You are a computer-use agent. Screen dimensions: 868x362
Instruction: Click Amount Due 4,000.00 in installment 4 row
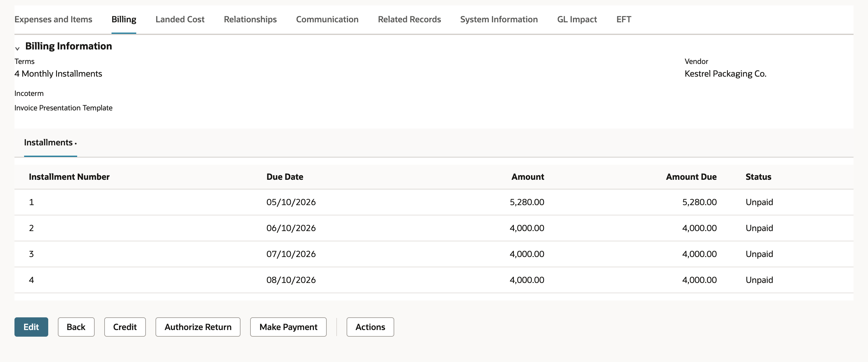(699, 280)
